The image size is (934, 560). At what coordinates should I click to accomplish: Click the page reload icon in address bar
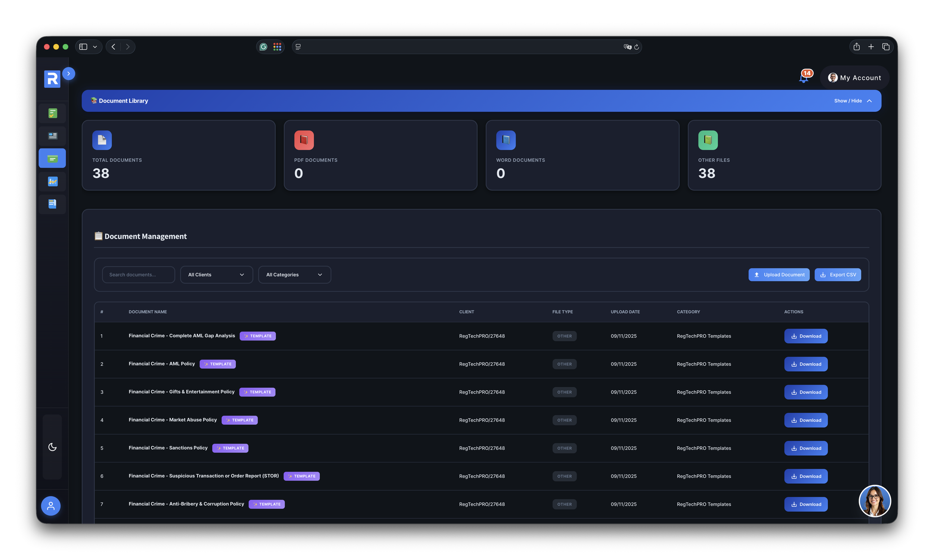(637, 47)
